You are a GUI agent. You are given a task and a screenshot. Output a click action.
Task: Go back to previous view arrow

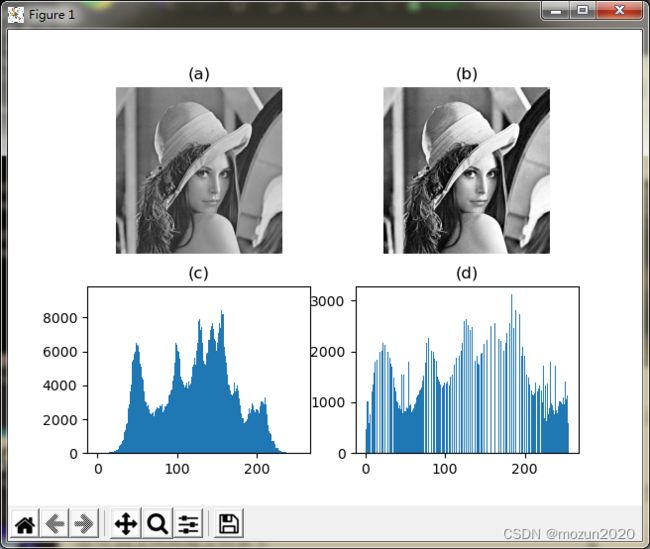pyautogui.click(x=54, y=524)
